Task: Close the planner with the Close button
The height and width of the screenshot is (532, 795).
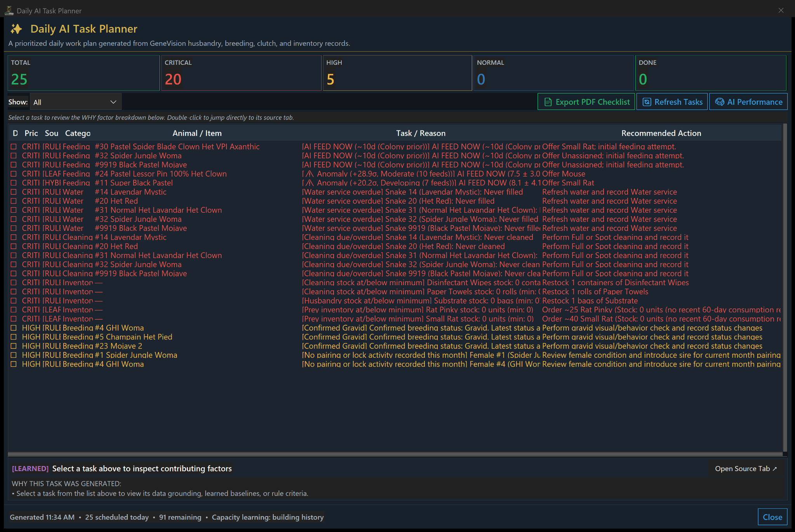Action: (772, 517)
